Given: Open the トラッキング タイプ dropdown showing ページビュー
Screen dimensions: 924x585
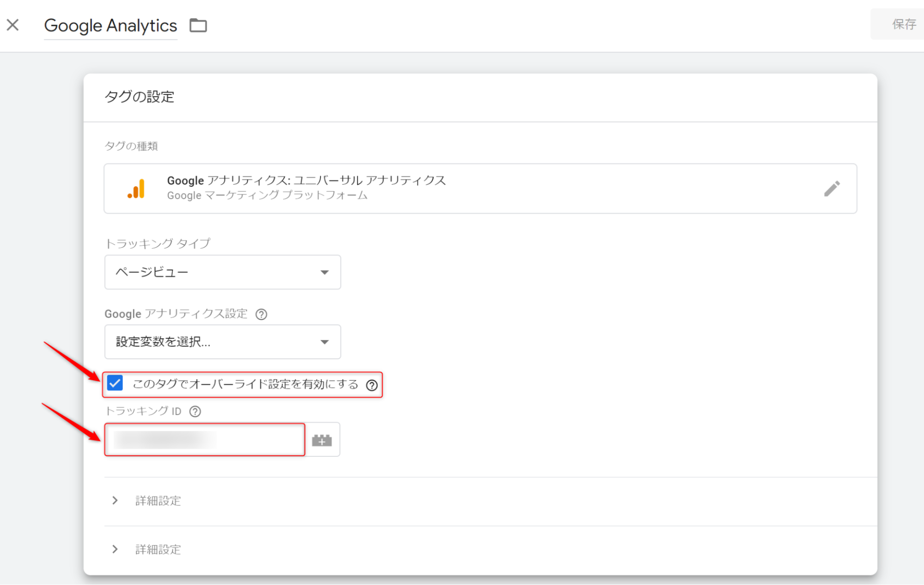Looking at the screenshot, I should (222, 272).
